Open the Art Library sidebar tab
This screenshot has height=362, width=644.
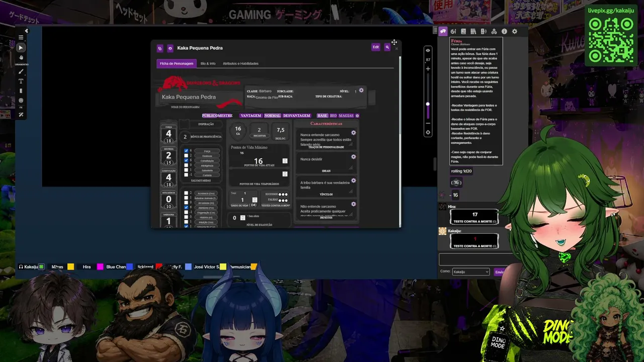(453, 31)
